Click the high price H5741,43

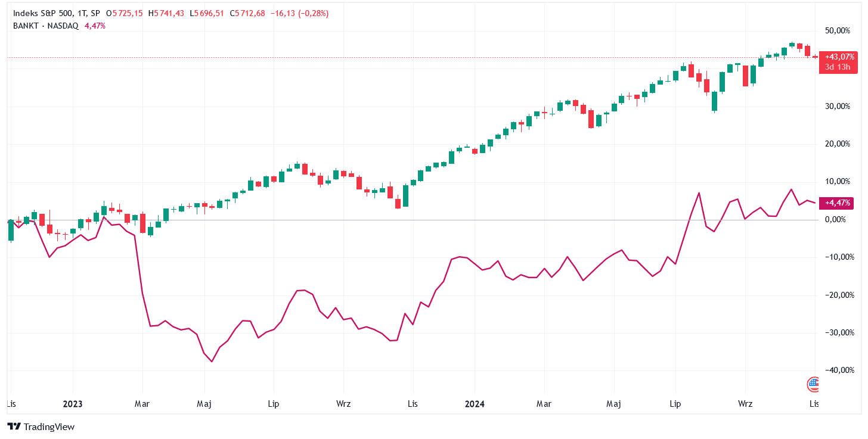click(167, 13)
